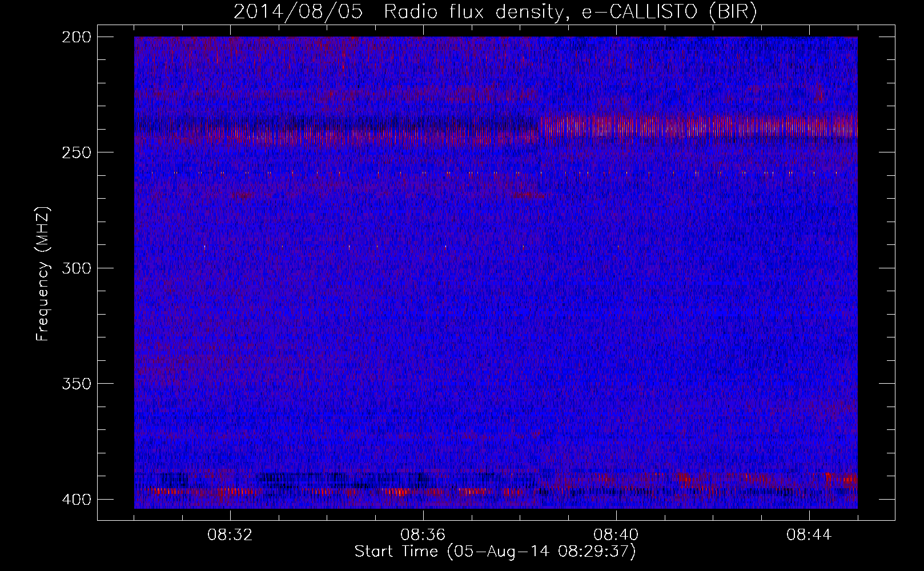Viewport: 924px width, 571px height.
Task: Click the "Start Time (05-Aug-14 08:29:37)" label
Action: [x=495, y=552]
